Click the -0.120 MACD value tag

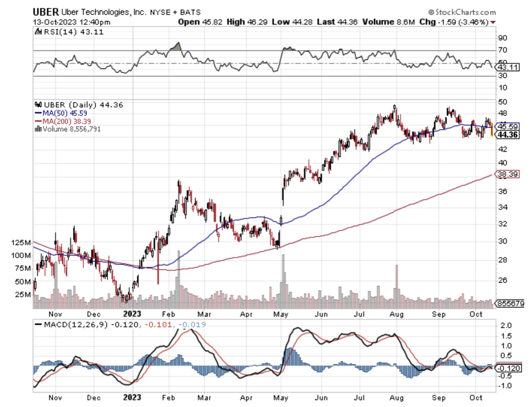pos(509,368)
